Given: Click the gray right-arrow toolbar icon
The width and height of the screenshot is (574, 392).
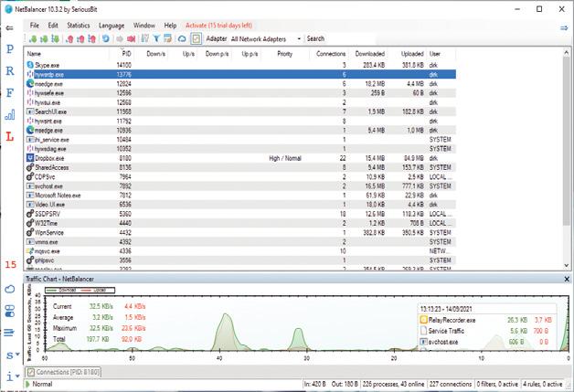Looking at the screenshot, I should click(120, 38).
